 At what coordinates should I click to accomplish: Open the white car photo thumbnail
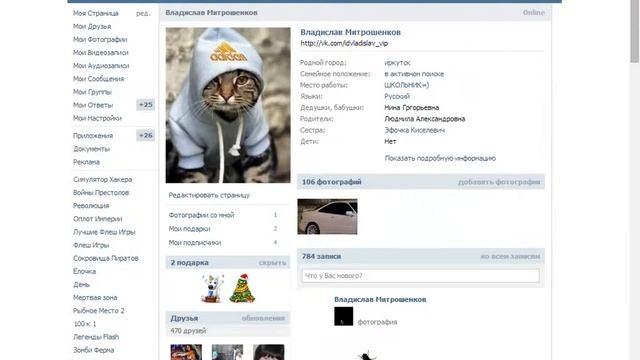[327, 217]
